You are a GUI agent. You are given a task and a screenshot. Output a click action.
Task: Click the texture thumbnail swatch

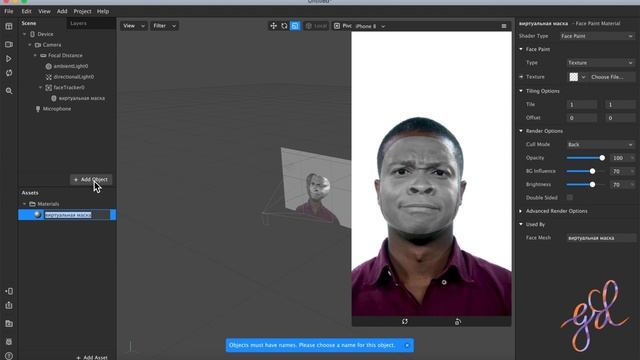pos(573,77)
